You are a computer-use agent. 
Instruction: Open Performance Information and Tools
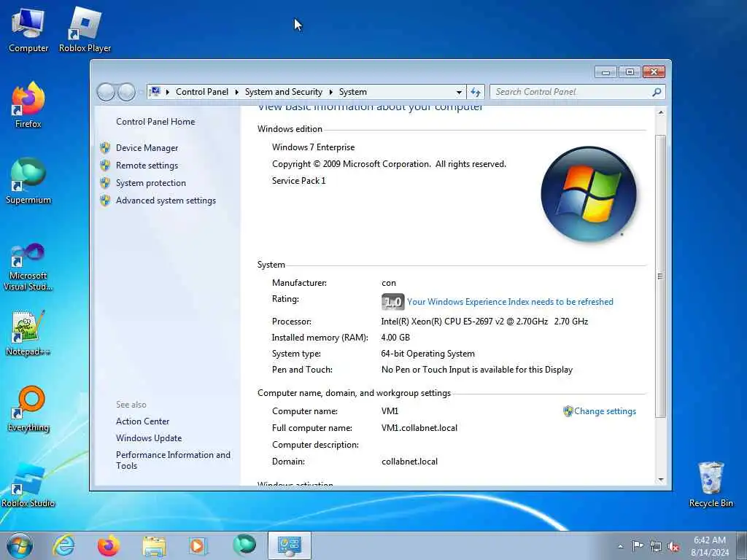coord(173,460)
